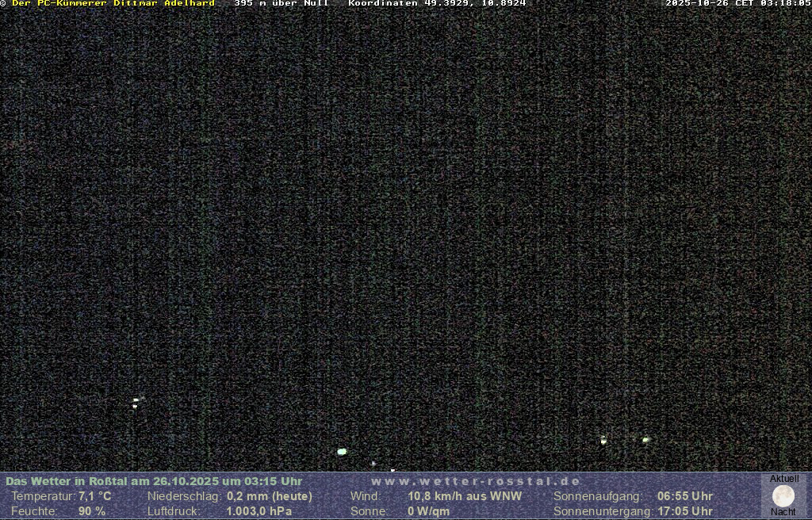
Task: Click the heading Das Wetter in Roßtal
Action: pyautogui.click(x=154, y=481)
